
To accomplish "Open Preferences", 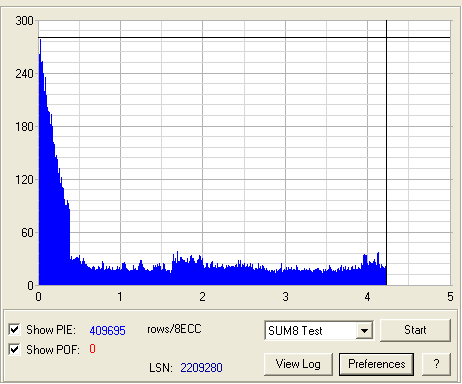I will [x=377, y=364].
